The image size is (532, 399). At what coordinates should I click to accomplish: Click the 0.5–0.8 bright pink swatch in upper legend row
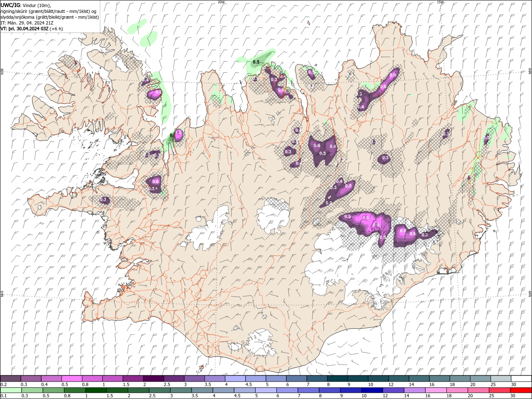point(71,379)
